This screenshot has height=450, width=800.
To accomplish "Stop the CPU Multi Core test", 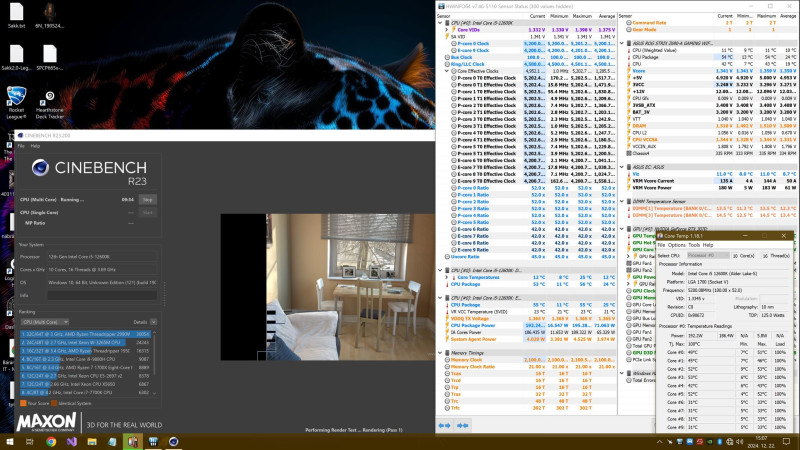I will point(147,199).
